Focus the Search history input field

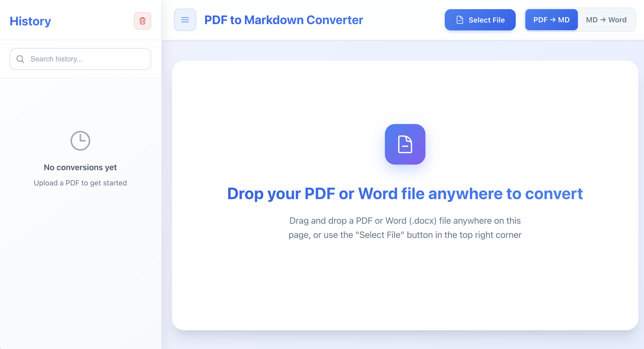tap(80, 59)
